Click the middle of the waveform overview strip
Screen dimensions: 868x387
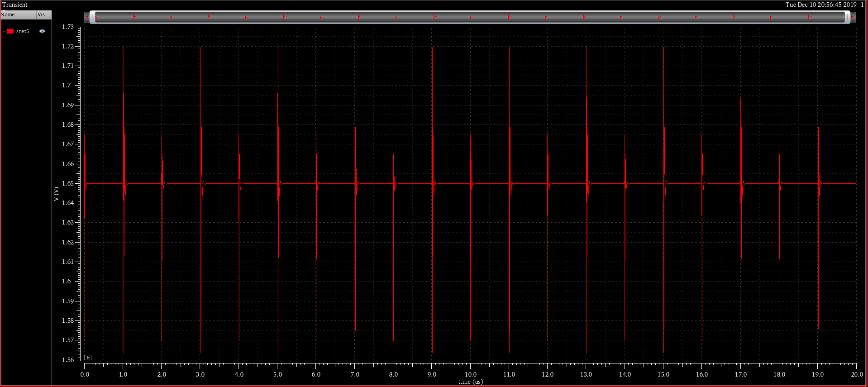tap(470, 17)
